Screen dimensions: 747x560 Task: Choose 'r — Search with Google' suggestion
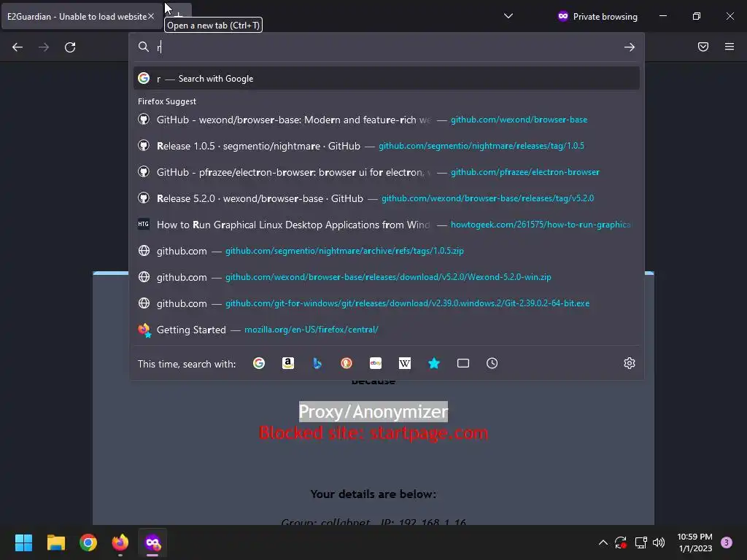pyautogui.click(x=387, y=79)
